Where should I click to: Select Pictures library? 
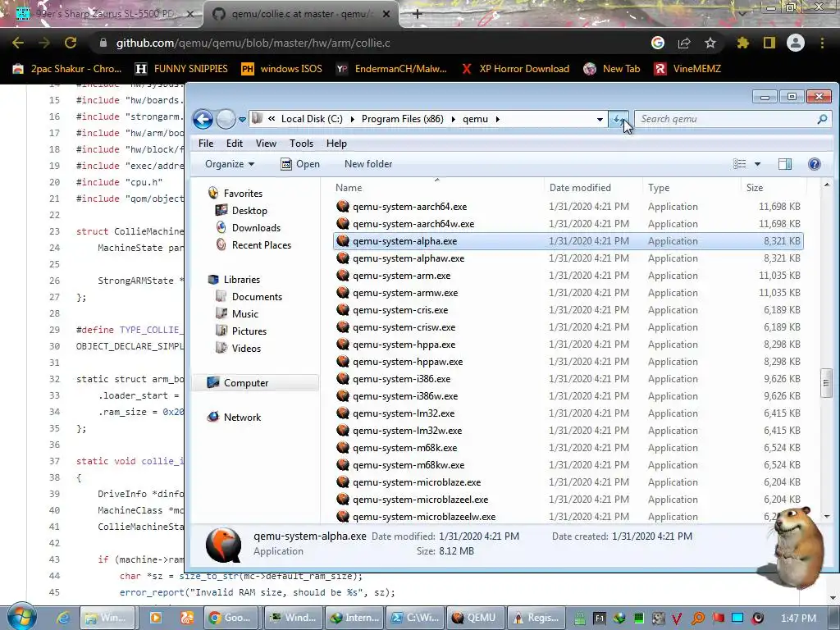[x=249, y=331]
